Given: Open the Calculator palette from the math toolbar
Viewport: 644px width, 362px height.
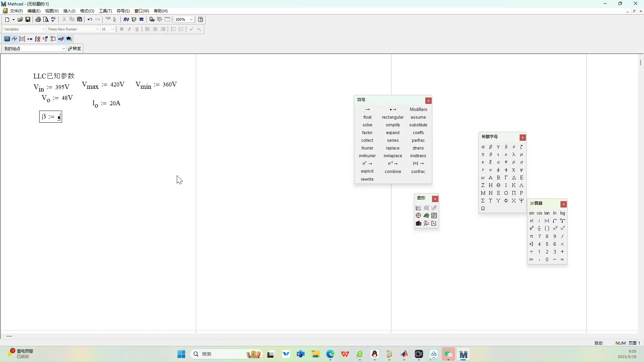Looking at the screenshot, I should [x=6, y=39].
